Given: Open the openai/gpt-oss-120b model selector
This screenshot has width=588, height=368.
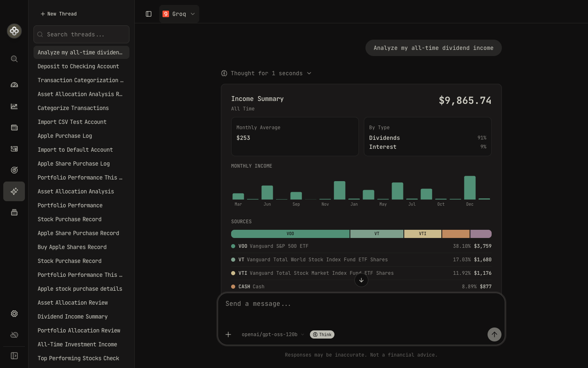Looking at the screenshot, I should click(x=273, y=334).
